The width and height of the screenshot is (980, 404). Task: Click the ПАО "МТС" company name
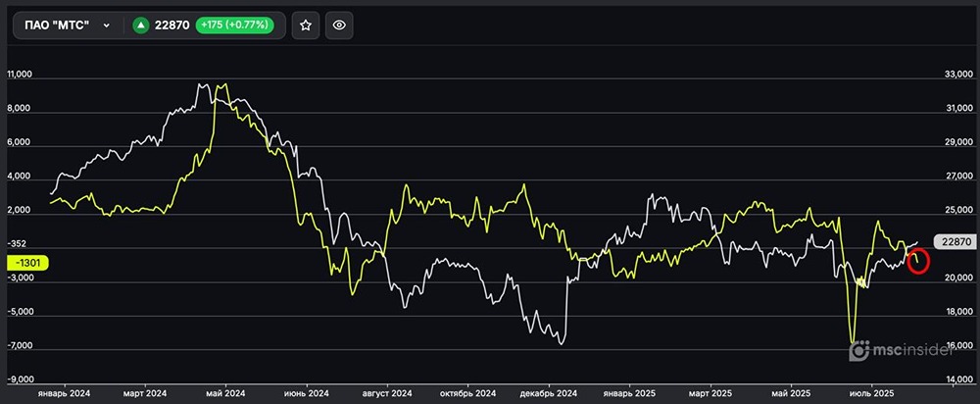(57, 25)
